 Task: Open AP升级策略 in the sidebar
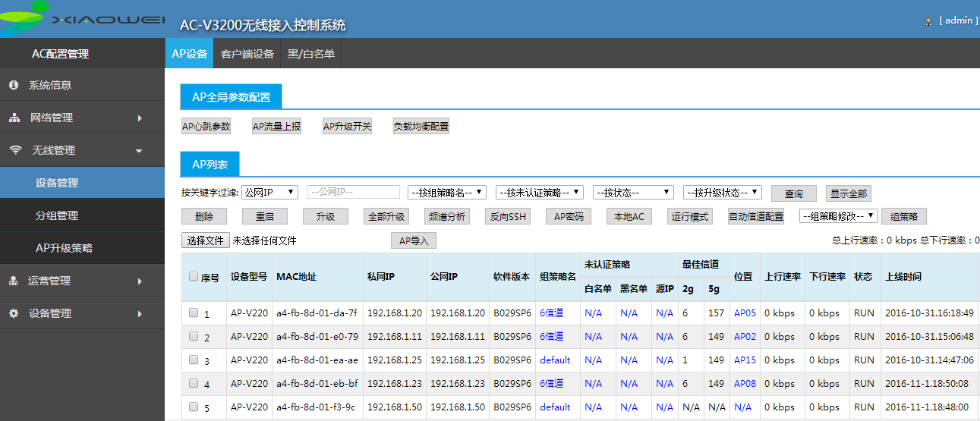(82, 248)
